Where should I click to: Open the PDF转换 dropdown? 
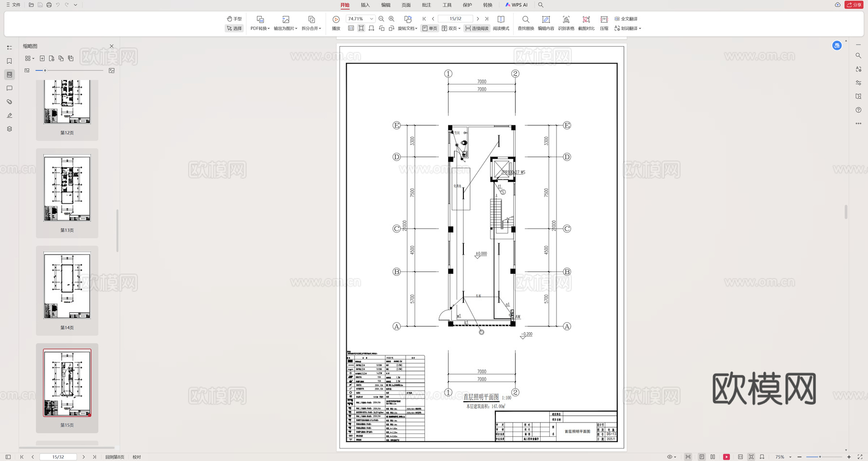(x=260, y=23)
